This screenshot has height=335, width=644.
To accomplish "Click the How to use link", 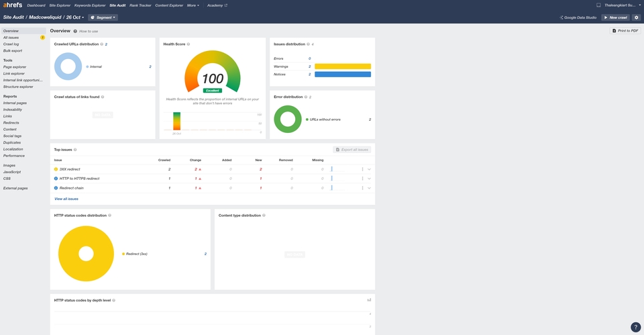I will (x=89, y=32).
